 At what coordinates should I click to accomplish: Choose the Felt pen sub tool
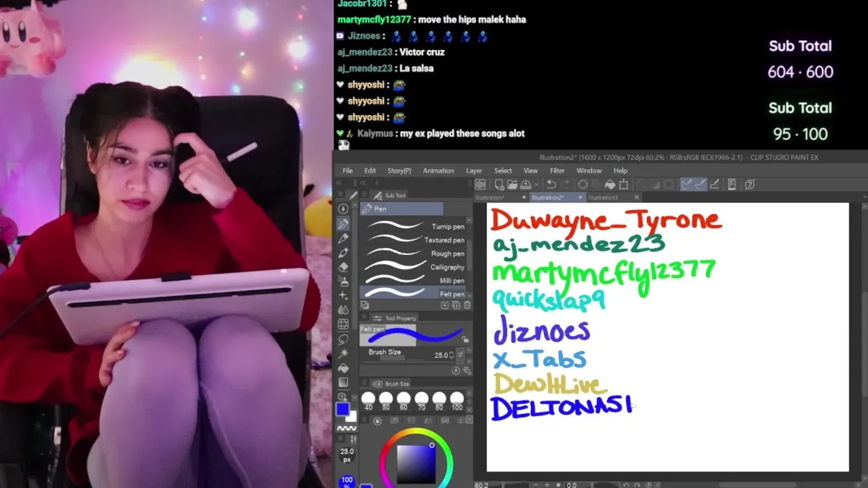click(x=414, y=293)
